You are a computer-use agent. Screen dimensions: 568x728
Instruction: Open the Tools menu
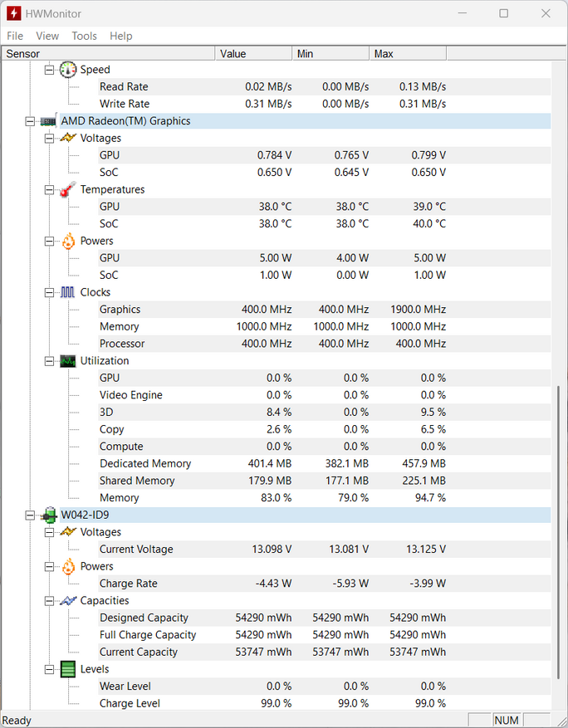(84, 36)
